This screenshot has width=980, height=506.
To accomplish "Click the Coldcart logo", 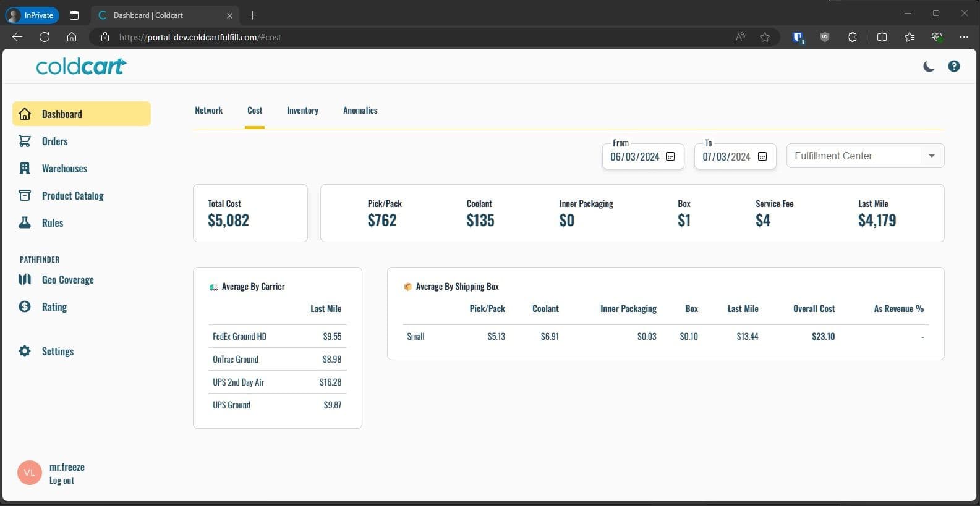I will point(81,66).
